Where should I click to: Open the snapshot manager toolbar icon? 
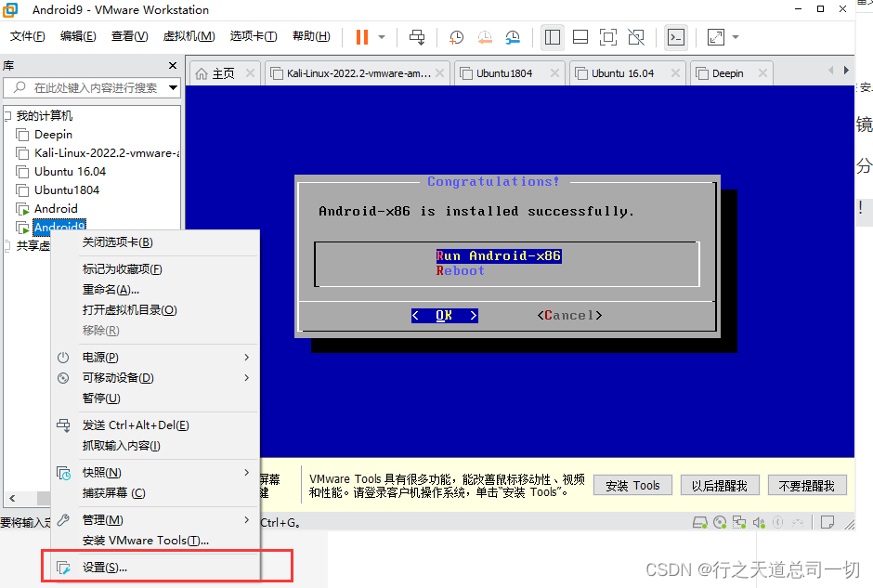point(513,37)
